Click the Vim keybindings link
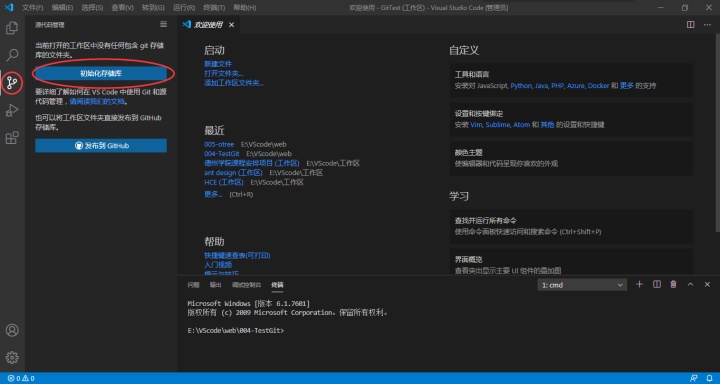The image size is (720, 384). click(x=477, y=125)
